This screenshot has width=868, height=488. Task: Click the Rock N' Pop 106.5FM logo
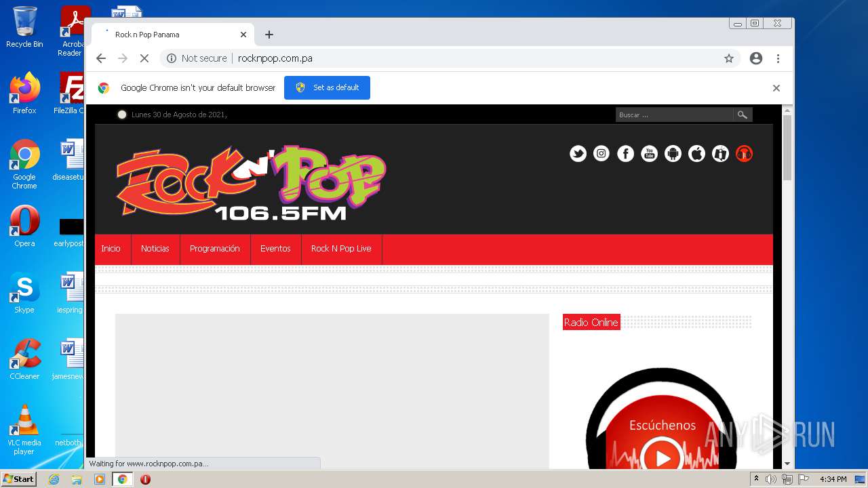(251, 183)
